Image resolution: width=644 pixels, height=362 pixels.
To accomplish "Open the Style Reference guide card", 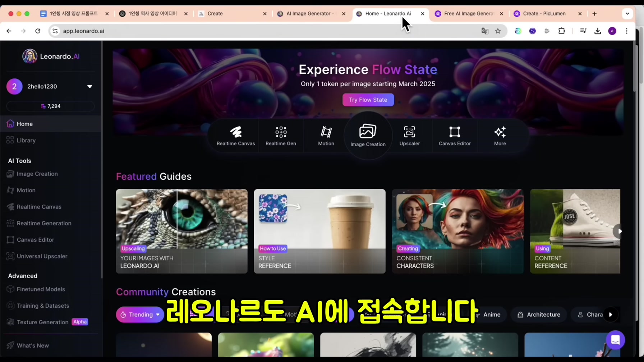I will (x=319, y=231).
